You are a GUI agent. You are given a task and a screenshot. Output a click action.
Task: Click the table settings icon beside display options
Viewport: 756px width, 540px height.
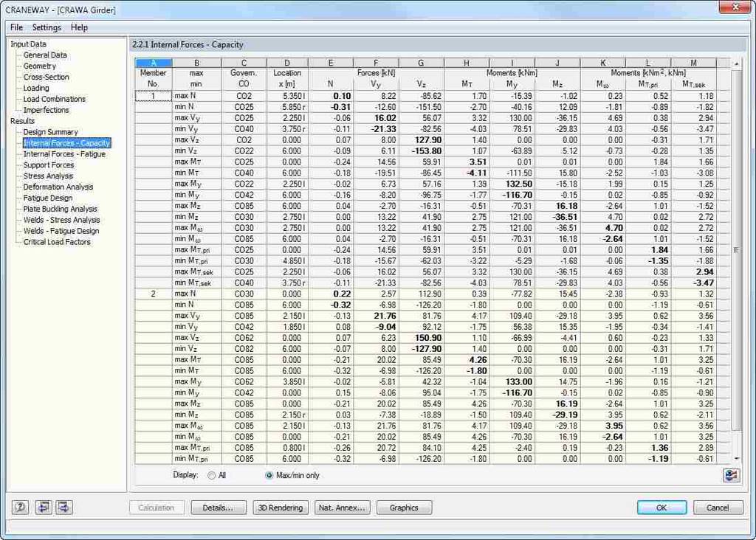730,475
